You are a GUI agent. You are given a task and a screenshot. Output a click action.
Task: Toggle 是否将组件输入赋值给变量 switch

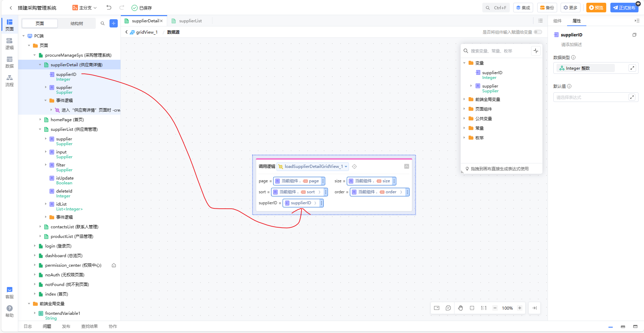[538, 32]
